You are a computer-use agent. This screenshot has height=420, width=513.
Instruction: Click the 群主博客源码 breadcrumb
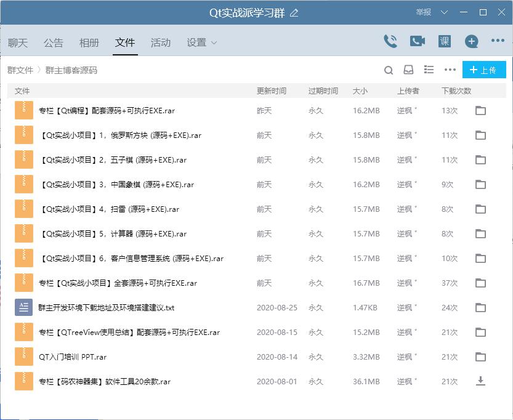[x=71, y=70]
